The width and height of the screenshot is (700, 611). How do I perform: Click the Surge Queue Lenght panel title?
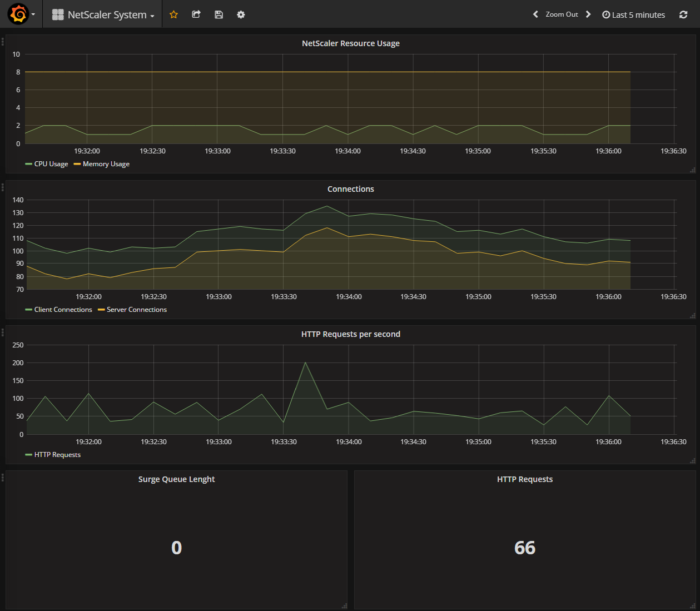point(176,479)
